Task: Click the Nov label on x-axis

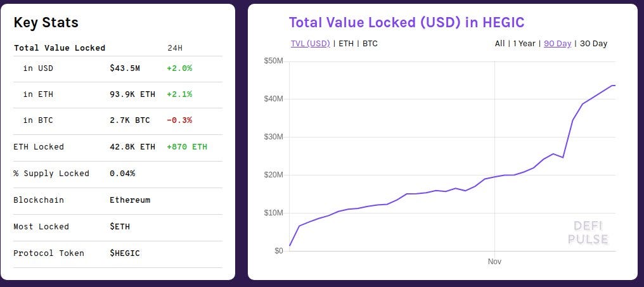Action: click(x=494, y=261)
